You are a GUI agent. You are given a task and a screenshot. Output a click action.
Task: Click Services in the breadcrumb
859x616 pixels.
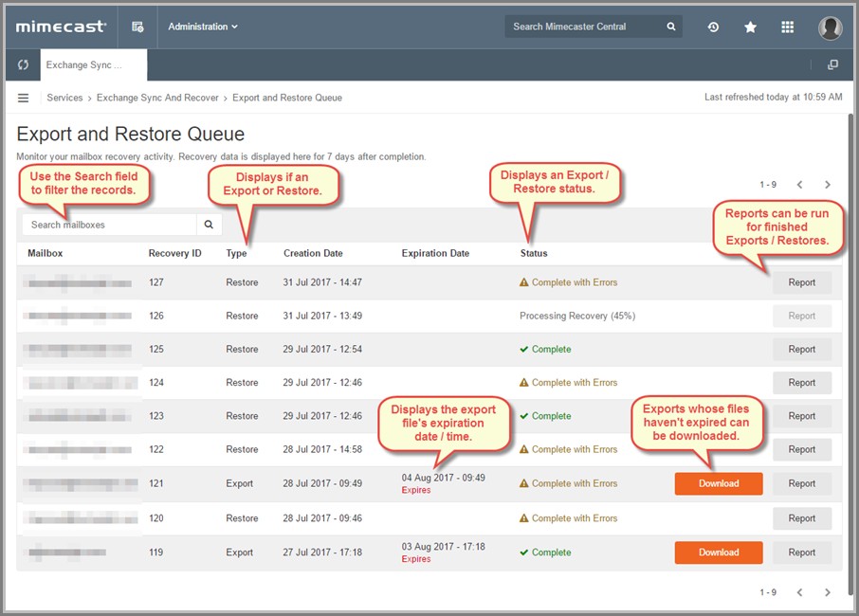(x=64, y=98)
